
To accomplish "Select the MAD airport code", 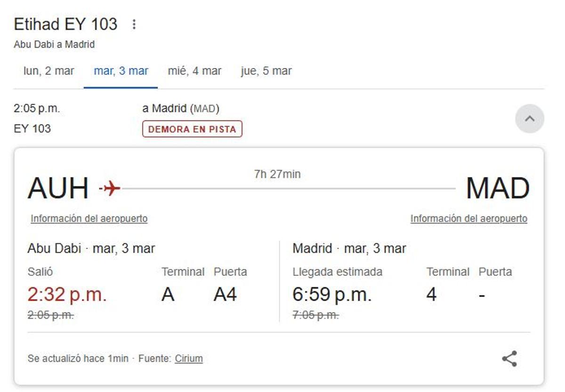I will 497,186.
